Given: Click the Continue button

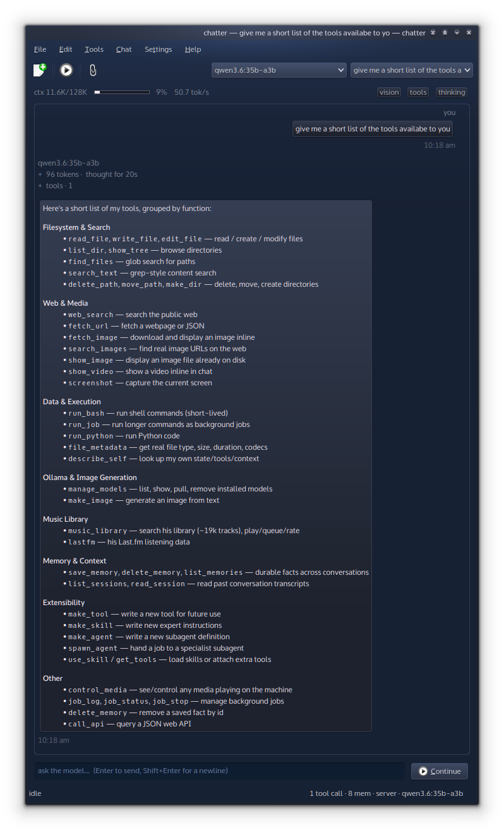Looking at the screenshot, I should 440,771.
